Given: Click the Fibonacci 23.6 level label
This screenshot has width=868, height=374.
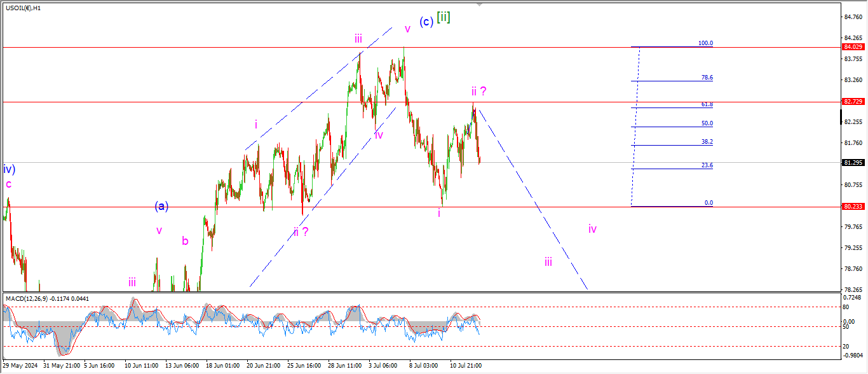Looking at the screenshot, I should coord(707,165).
